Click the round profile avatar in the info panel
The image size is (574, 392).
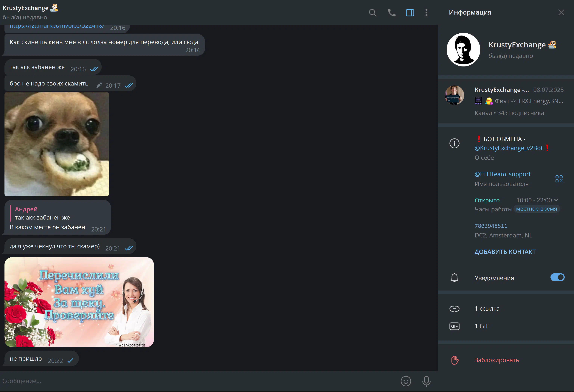(463, 50)
